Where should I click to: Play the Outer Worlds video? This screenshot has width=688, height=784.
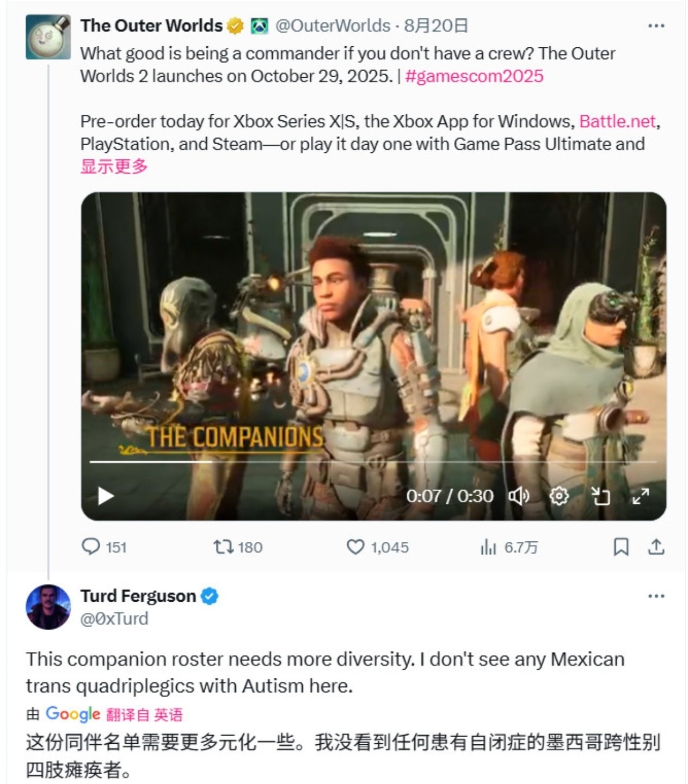coord(106,496)
